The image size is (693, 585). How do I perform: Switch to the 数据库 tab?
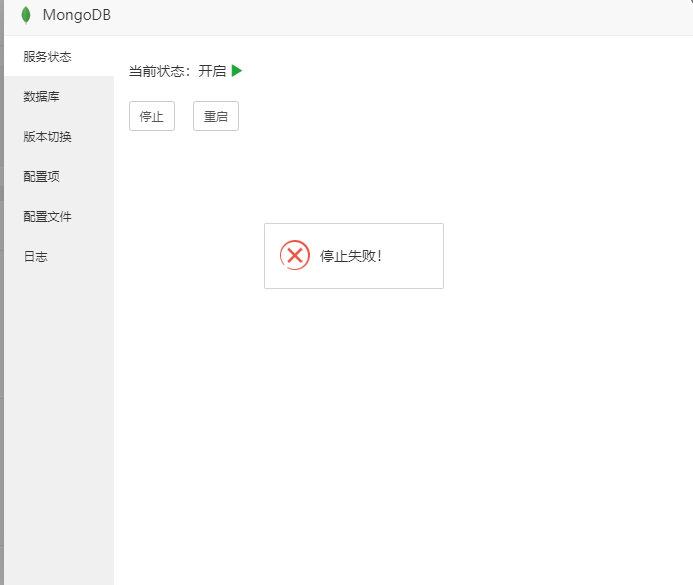coord(59,96)
